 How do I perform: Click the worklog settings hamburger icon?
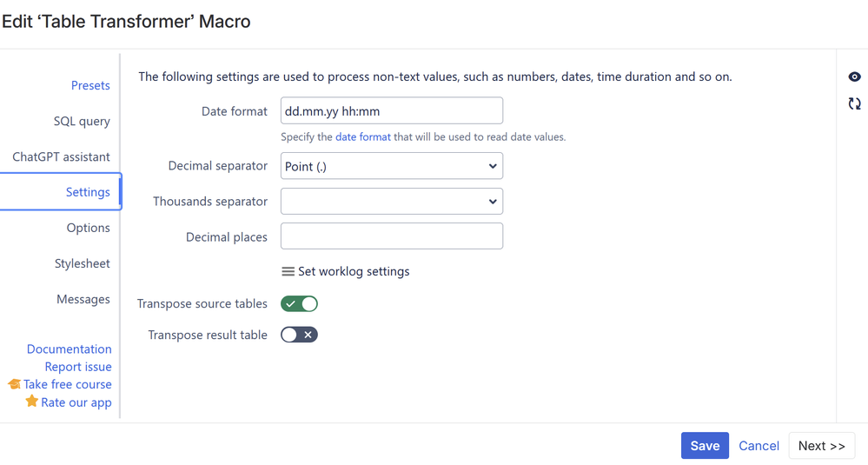pyautogui.click(x=288, y=272)
